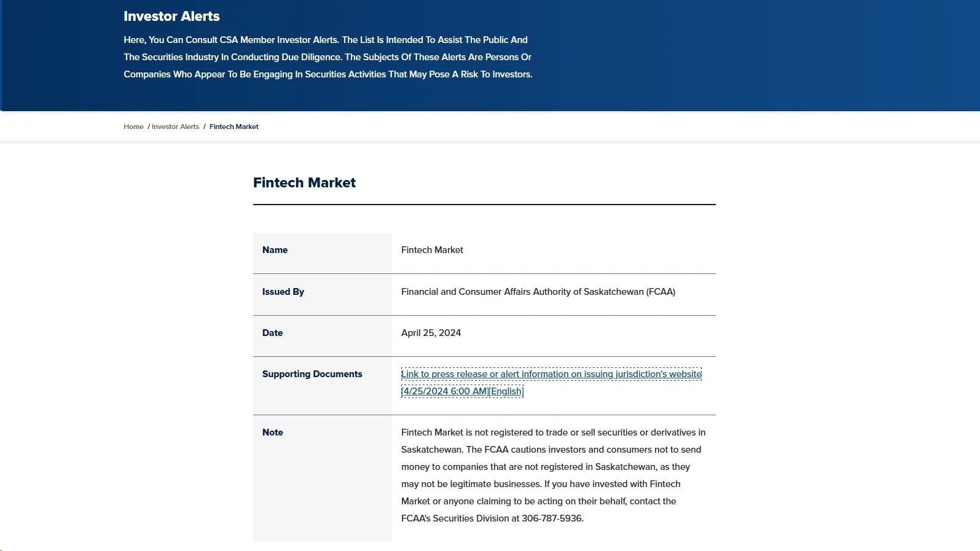Click the Fintech Market page title
This screenshot has height=551, width=980.
304,182
